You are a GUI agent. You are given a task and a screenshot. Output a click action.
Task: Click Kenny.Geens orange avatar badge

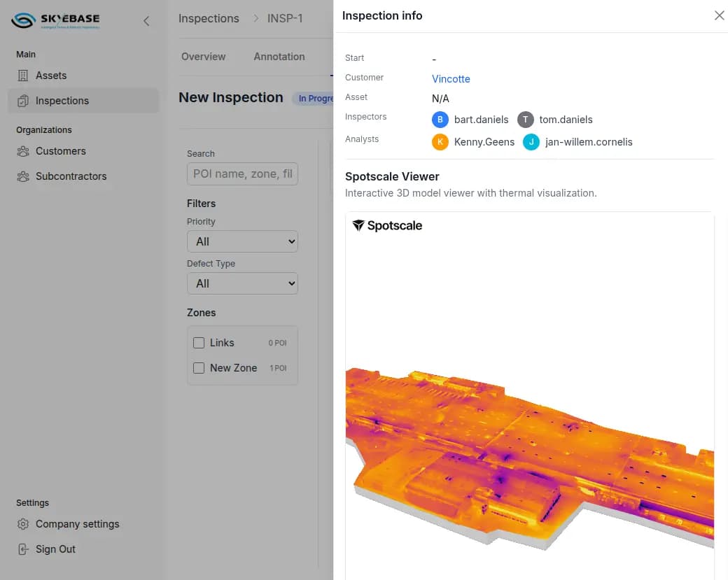coord(440,142)
